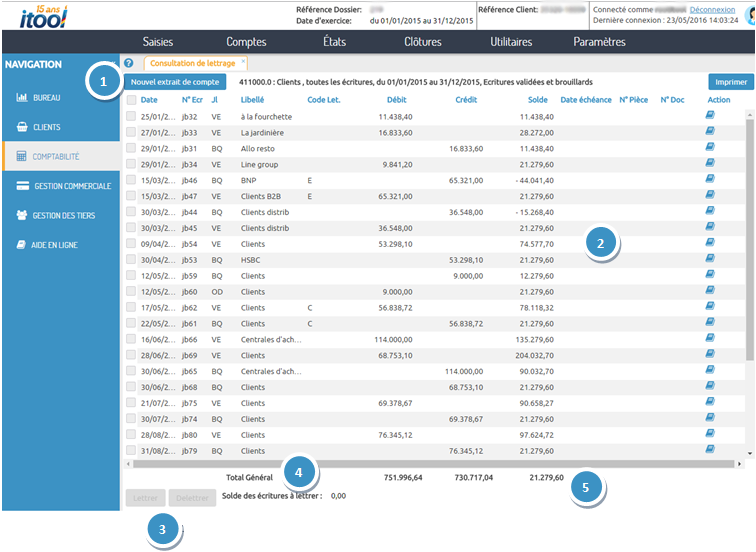Open the Clôtures menu
The height and width of the screenshot is (552, 756).
[422, 42]
